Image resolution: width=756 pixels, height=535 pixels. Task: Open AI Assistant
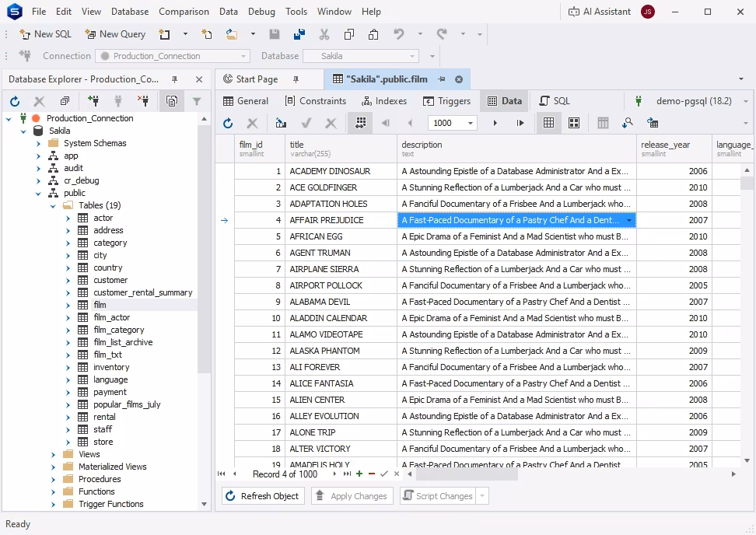[600, 12]
